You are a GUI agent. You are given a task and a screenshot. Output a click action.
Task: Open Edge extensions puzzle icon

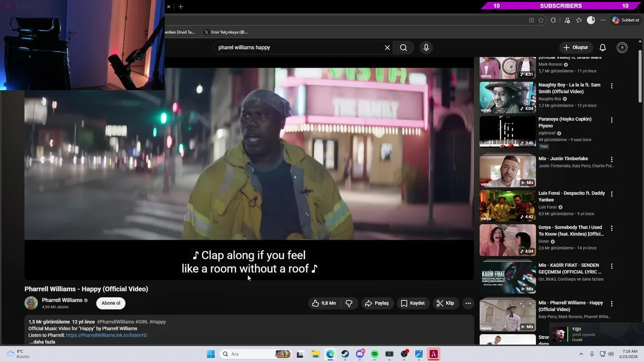coord(553,20)
